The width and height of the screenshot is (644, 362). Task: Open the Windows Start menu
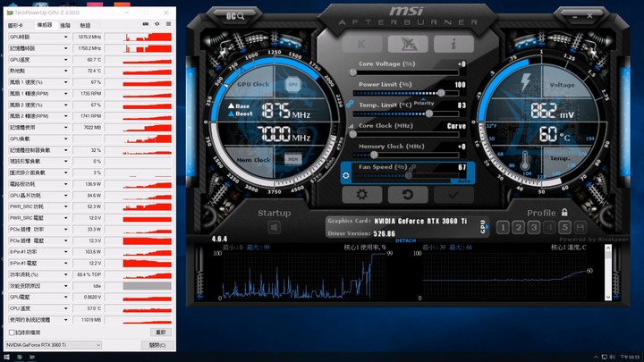point(6,357)
